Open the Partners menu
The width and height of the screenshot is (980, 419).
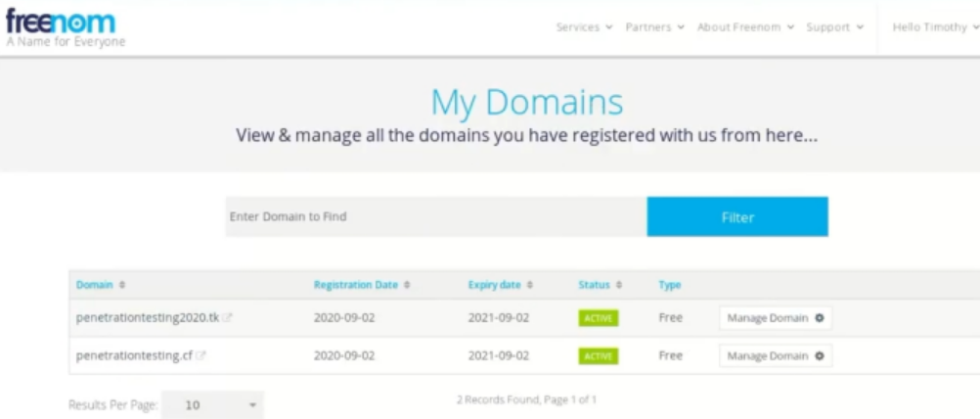pyautogui.click(x=655, y=27)
